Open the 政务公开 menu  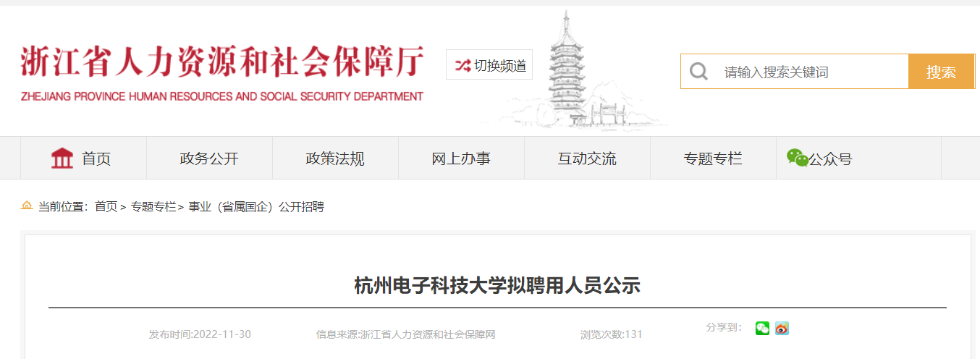click(209, 159)
